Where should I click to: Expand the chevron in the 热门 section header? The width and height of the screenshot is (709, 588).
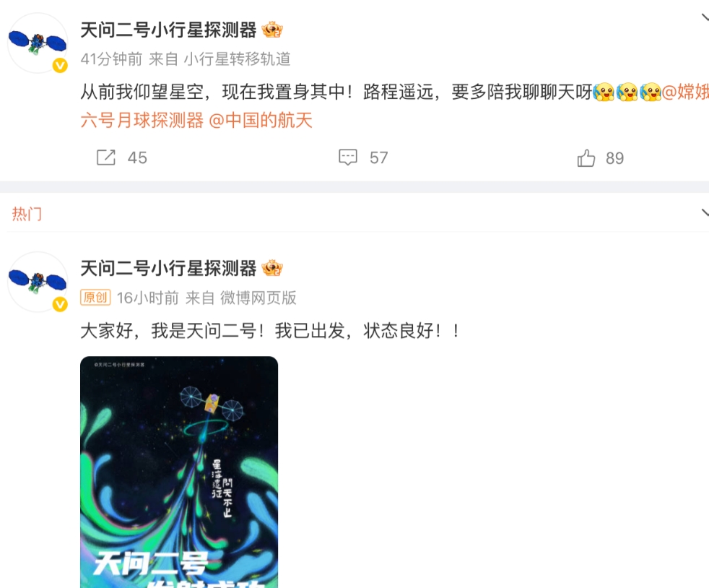point(705,212)
